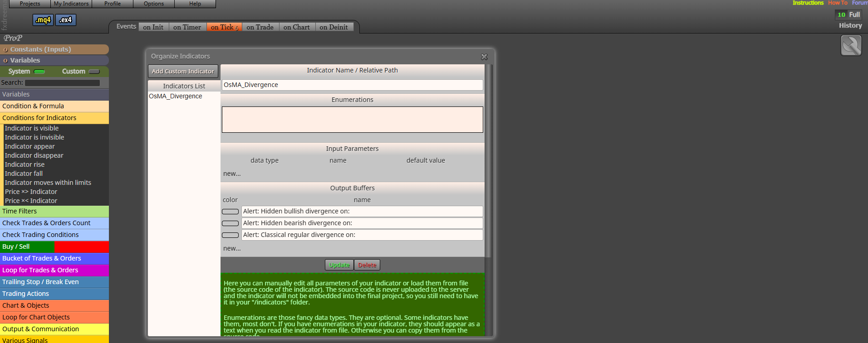Click the Organize Indicators dialog scrollbar
The width and height of the screenshot is (868, 343).
pos(489,161)
